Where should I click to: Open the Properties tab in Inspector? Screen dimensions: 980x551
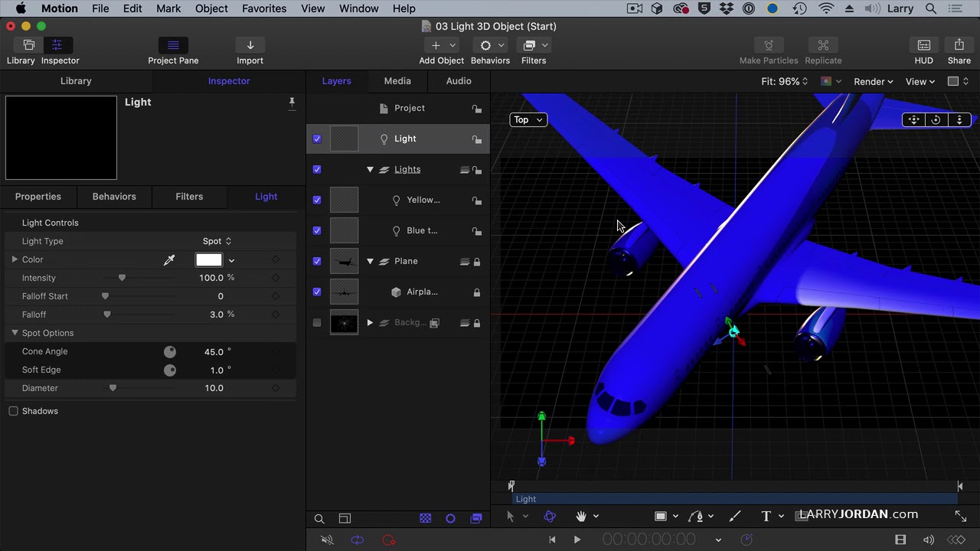(x=38, y=197)
